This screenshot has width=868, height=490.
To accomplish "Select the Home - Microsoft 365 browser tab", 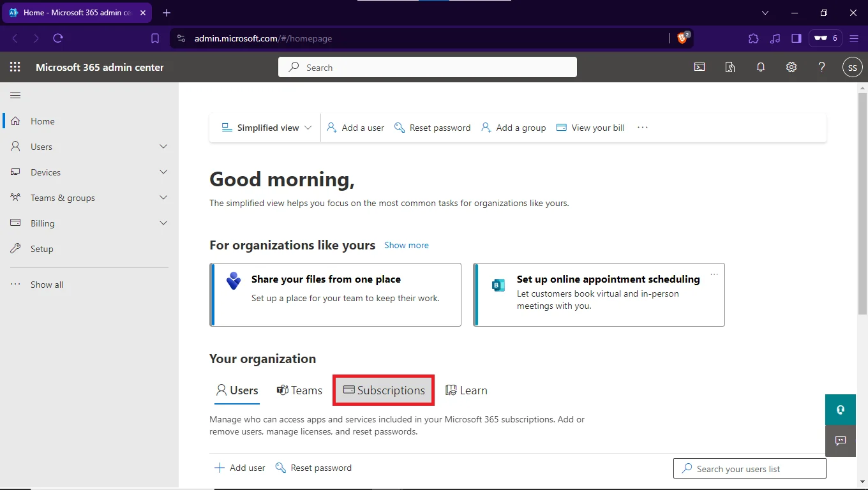I will click(x=77, y=13).
